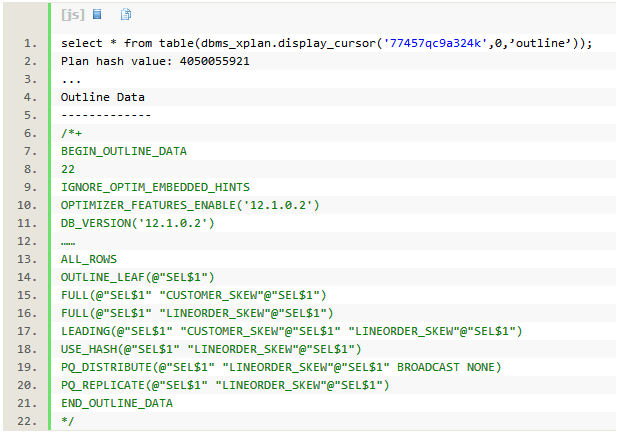
Task: Click the FULL hint for LINEORDER_SKEW
Action: pyautogui.click(x=197, y=313)
